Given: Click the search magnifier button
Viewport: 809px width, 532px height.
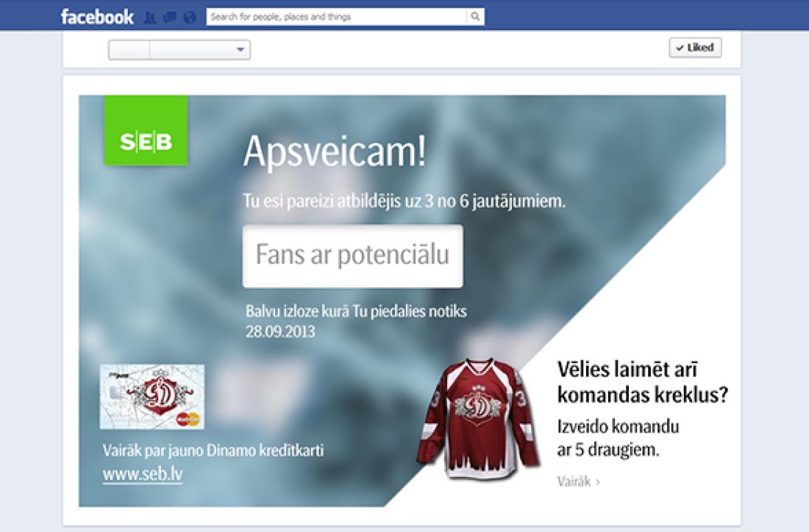Looking at the screenshot, I should point(476,16).
